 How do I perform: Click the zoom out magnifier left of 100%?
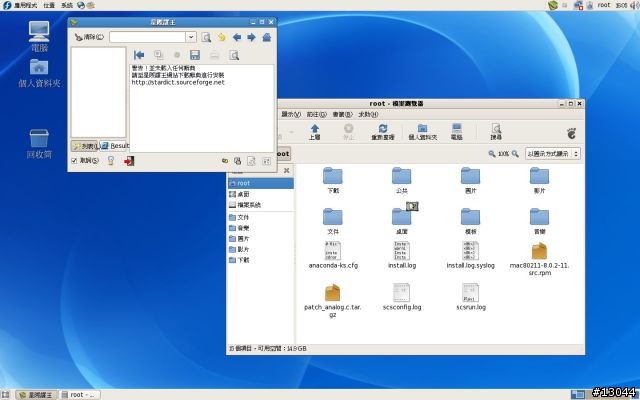[x=492, y=154]
